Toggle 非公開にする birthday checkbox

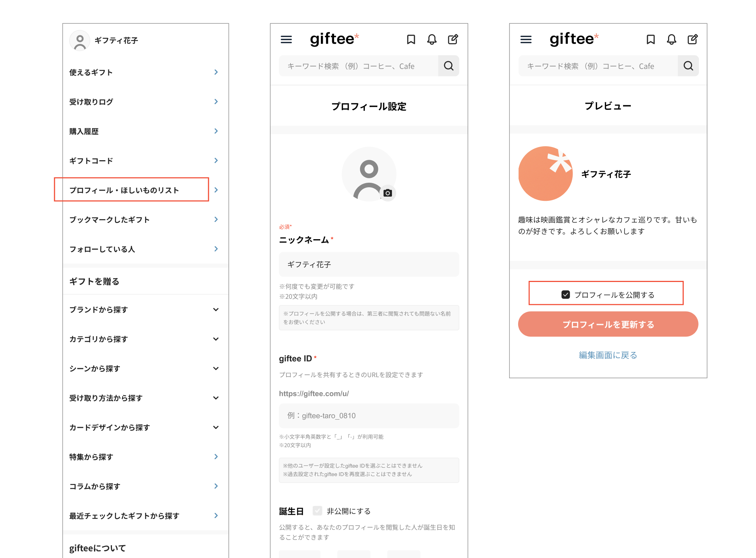click(318, 511)
